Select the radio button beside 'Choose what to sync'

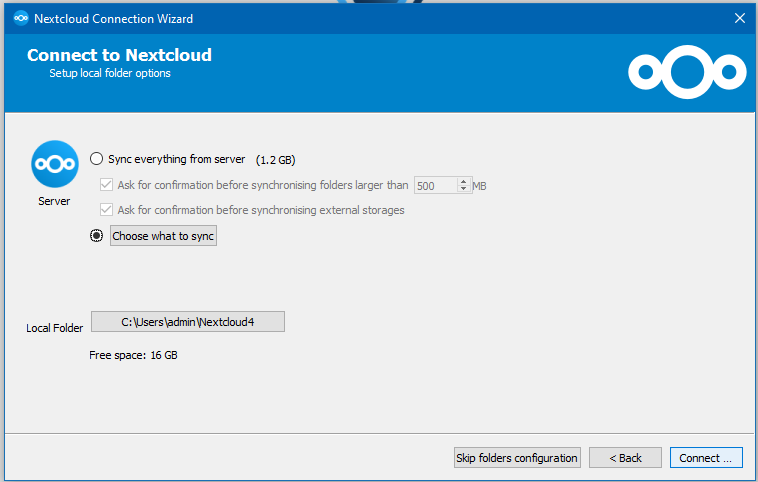(x=97, y=236)
